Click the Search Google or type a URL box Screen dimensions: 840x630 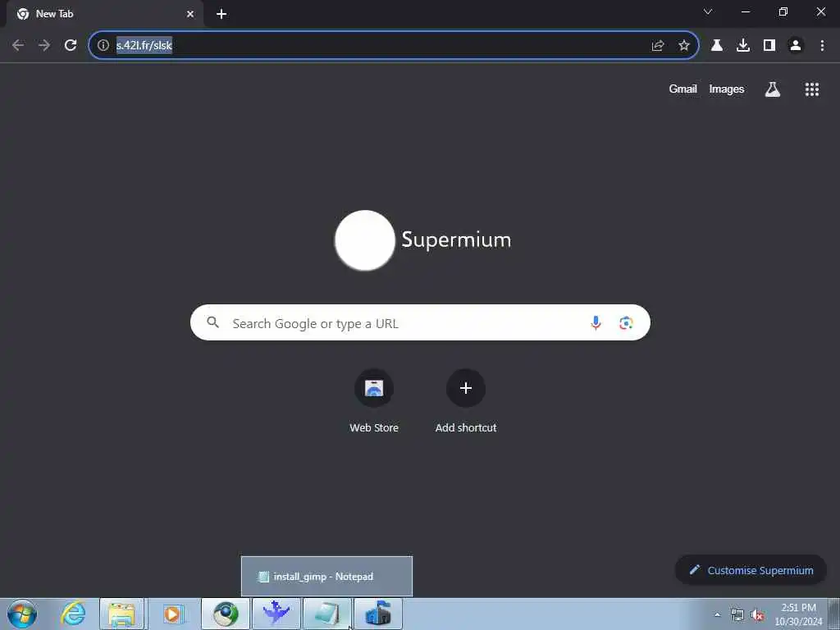pos(420,322)
